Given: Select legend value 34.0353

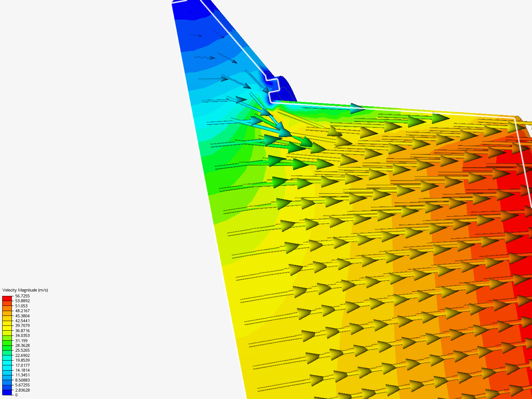Looking at the screenshot, I should pos(22,335).
